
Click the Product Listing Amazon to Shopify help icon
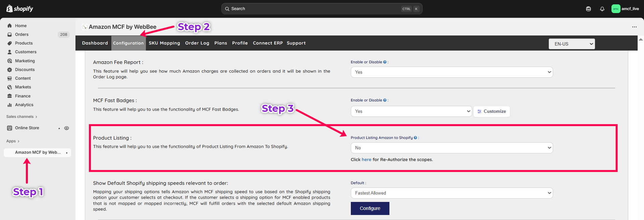pos(415,138)
